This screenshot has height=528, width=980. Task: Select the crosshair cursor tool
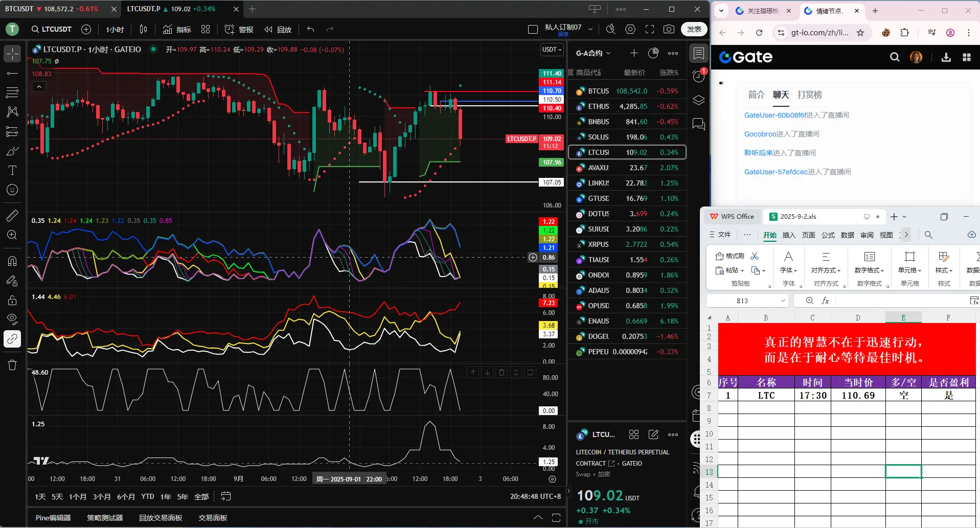tap(12, 54)
